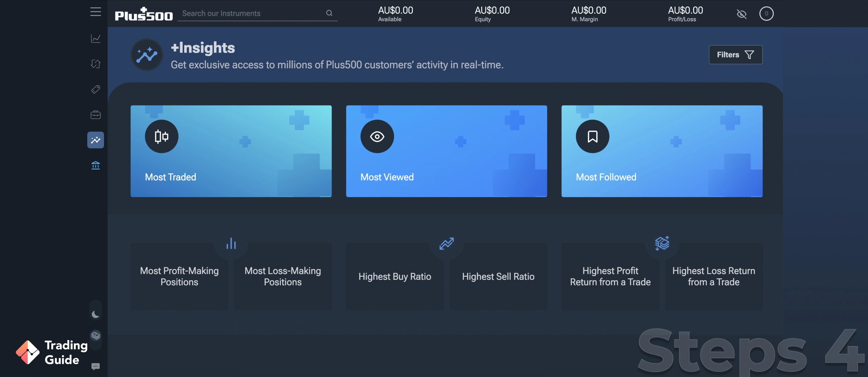The height and width of the screenshot is (377, 868).
Task: Click the Most Viewed eye icon
Action: click(377, 137)
